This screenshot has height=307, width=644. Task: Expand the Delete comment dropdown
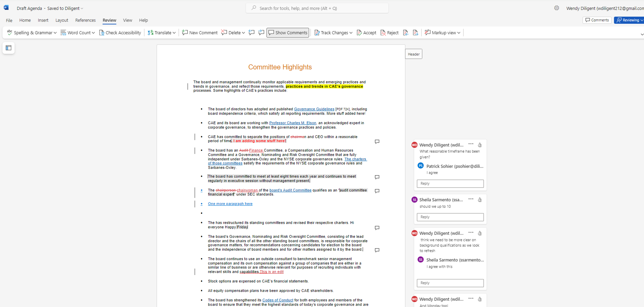(243, 33)
